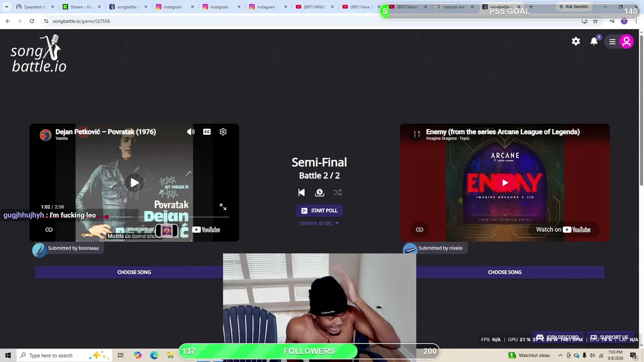Open the tab search dropdown arrow
Image resolution: width=644 pixels, height=362 pixels.
click(x=7, y=7)
